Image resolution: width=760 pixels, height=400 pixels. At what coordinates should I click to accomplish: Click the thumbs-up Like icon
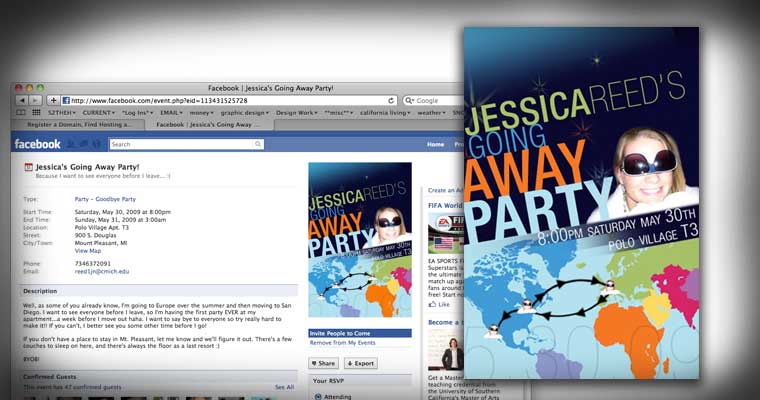(432, 304)
